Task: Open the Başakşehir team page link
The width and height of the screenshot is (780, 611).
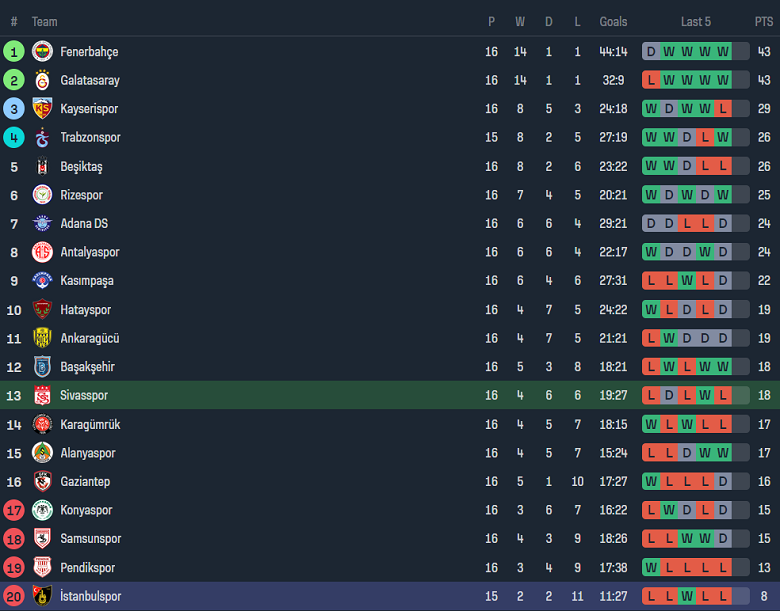Action: pos(87,367)
